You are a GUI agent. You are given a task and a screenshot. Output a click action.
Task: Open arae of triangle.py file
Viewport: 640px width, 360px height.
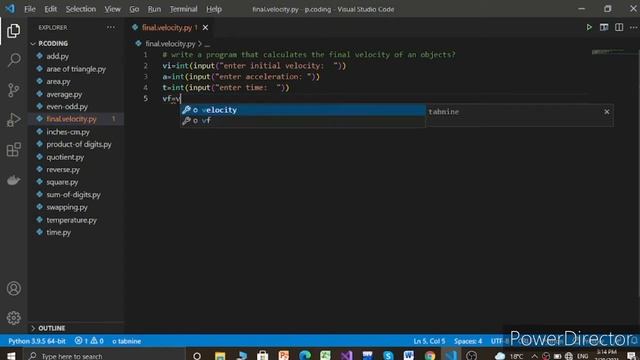coord(76,69)
